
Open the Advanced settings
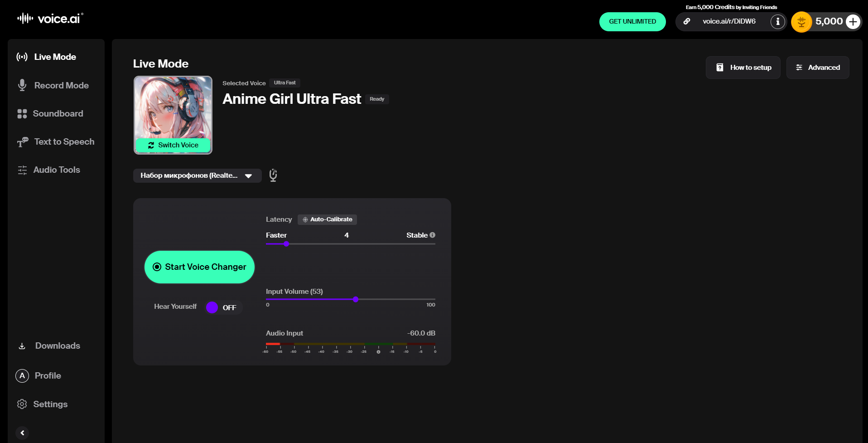click(x=818, y=68)
